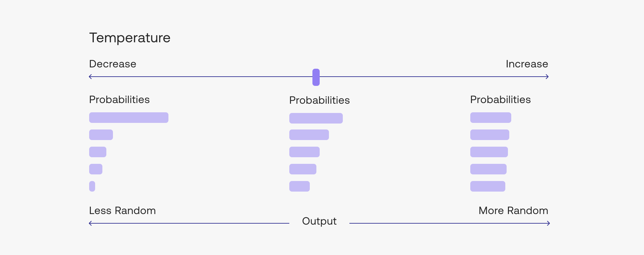Click the left arrowhead of the temperature line
This screenshot has width=644, height=255.
(x=90, y=77)
